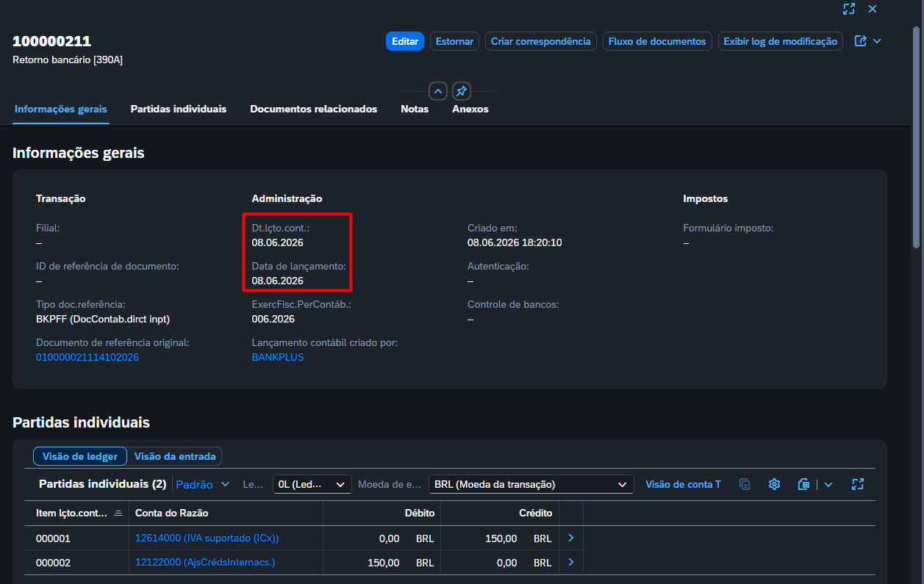Select creation timestamp 08.06.2026 18:20:10

coord(515,242)
